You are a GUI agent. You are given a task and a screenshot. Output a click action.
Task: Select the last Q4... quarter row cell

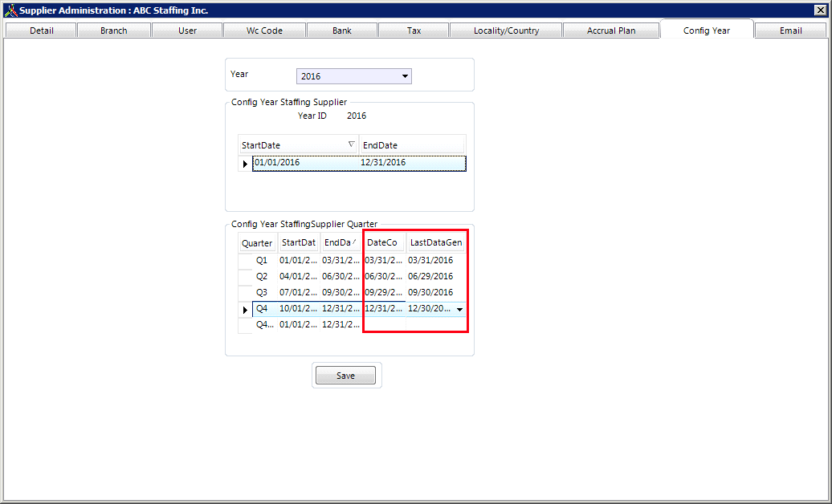(x=264, y=324)
